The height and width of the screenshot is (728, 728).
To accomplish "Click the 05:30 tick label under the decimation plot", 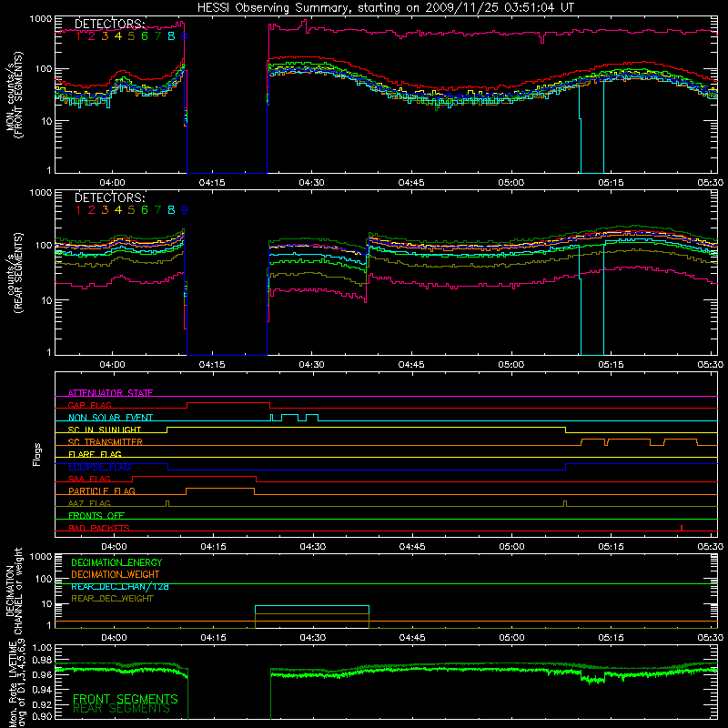I will [711, 638].
